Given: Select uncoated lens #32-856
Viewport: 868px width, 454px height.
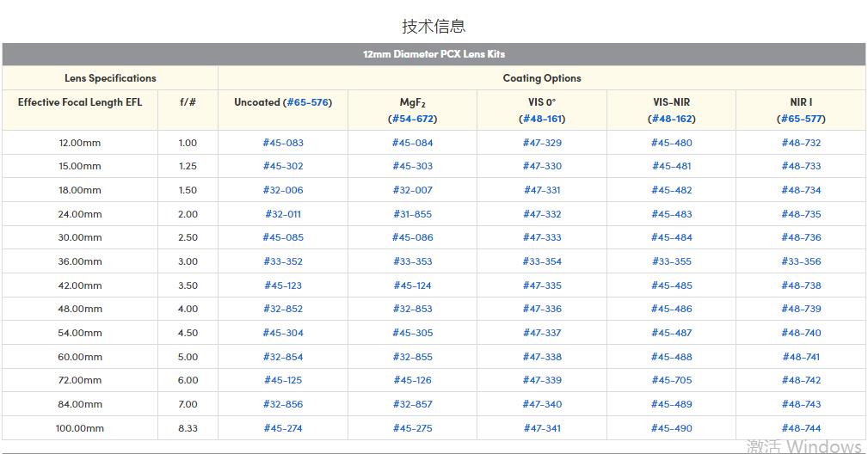Looking at the screenshot, I should click(x=283, y=404).
